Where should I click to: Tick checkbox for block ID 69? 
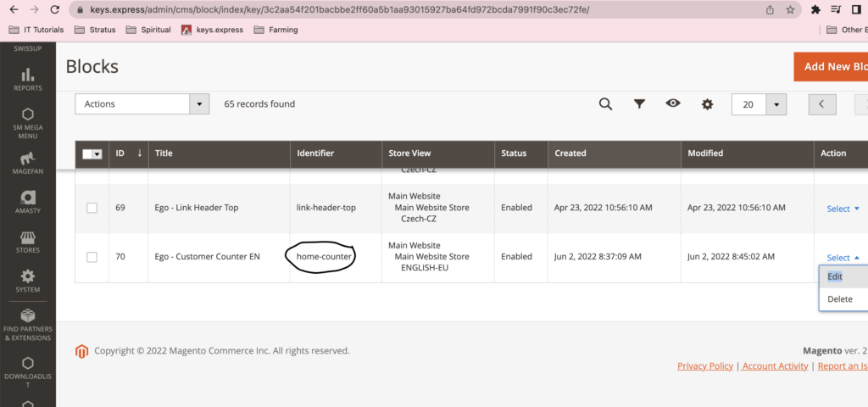92,208
